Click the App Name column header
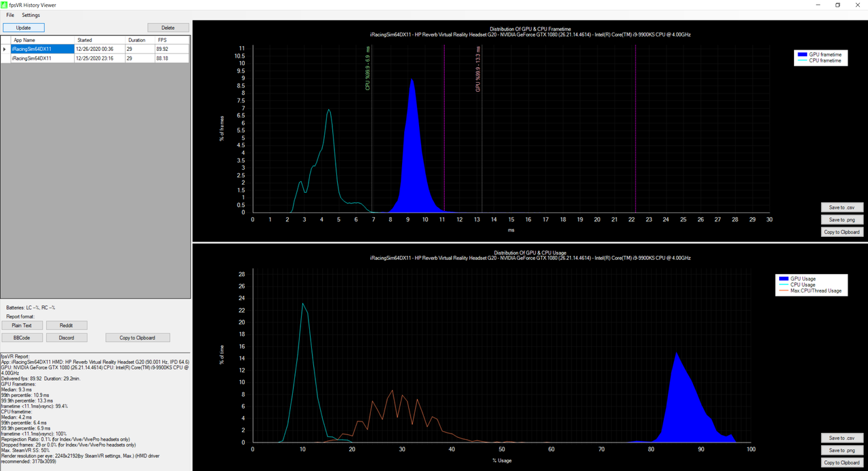The image size is (868, 471). tap(42, 40)
